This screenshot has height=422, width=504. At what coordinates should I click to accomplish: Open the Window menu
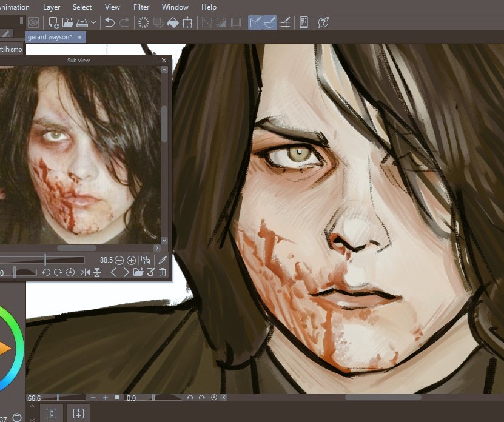(x=175, y=7)
